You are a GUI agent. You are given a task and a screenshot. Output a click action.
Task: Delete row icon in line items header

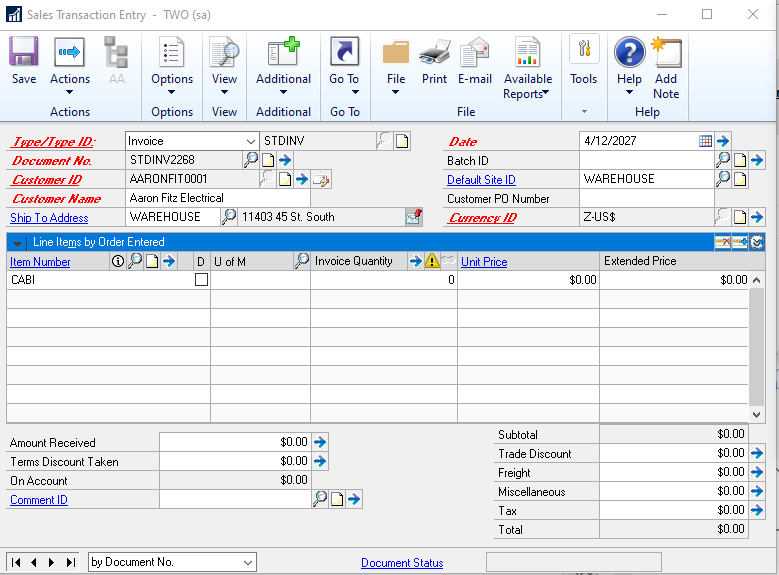pyautogui.click(x=723, y=242)
